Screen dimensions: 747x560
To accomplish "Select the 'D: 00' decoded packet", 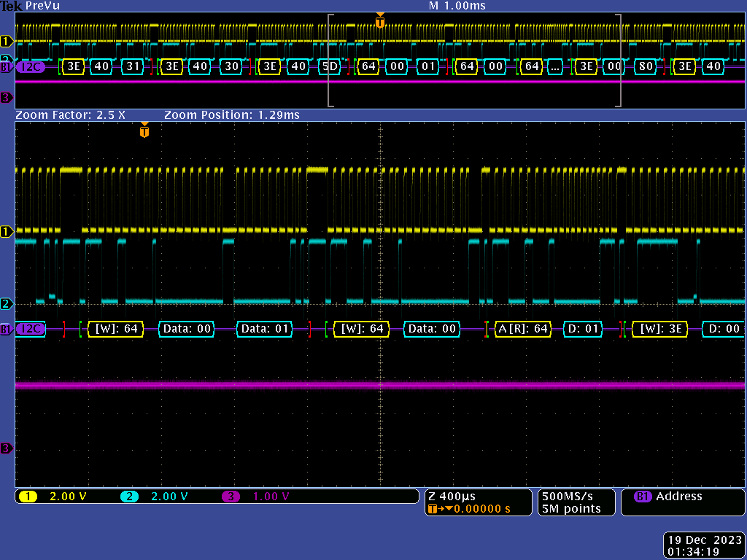I will [x=724, y=329].
